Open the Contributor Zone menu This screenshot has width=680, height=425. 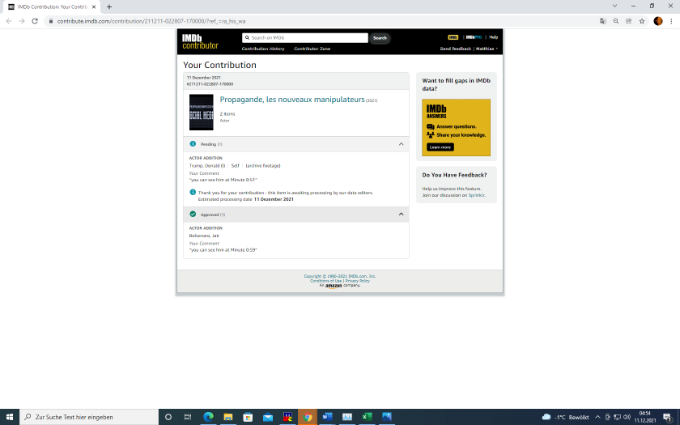coord(312,49)
